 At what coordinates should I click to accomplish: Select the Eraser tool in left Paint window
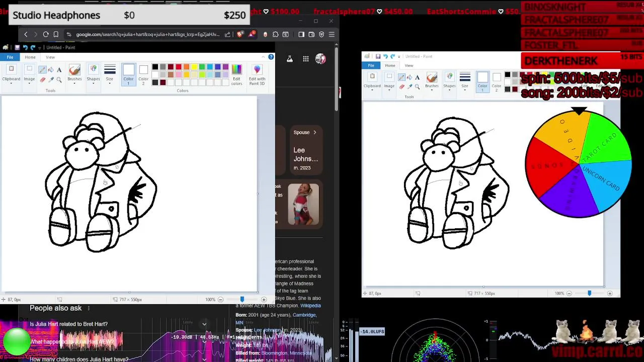pos(42,79)
